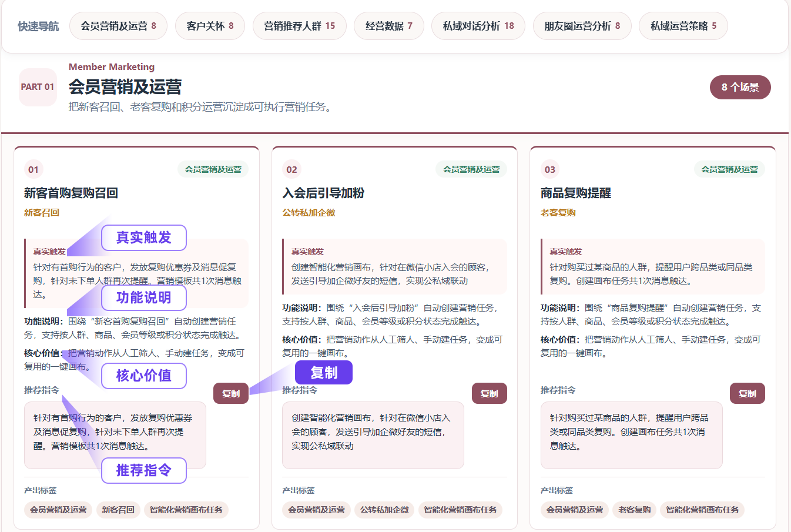
Task: Click number badge 01
Action: pos(33,169)
